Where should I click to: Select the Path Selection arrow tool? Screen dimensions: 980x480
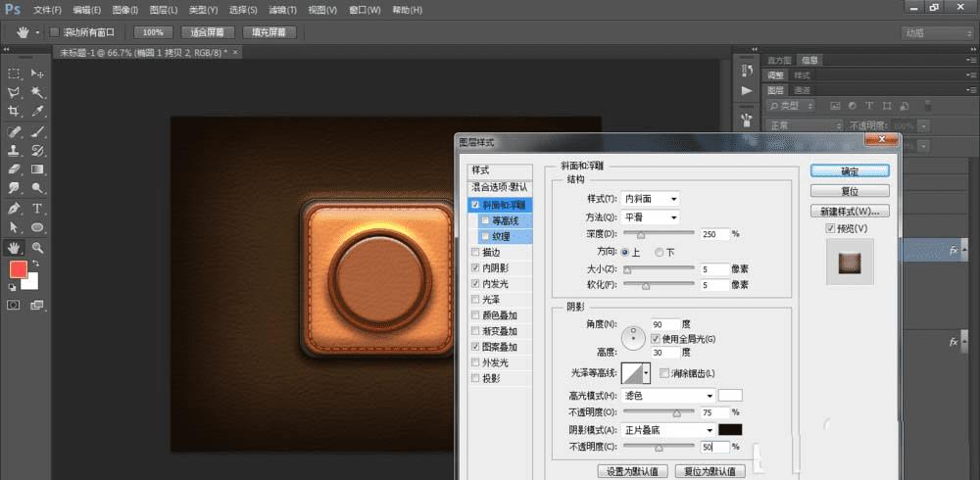pos(13,227)
